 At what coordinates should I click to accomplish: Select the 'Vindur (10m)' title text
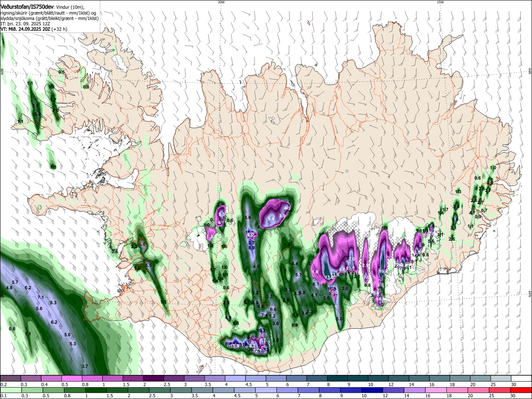click(70, 7)
